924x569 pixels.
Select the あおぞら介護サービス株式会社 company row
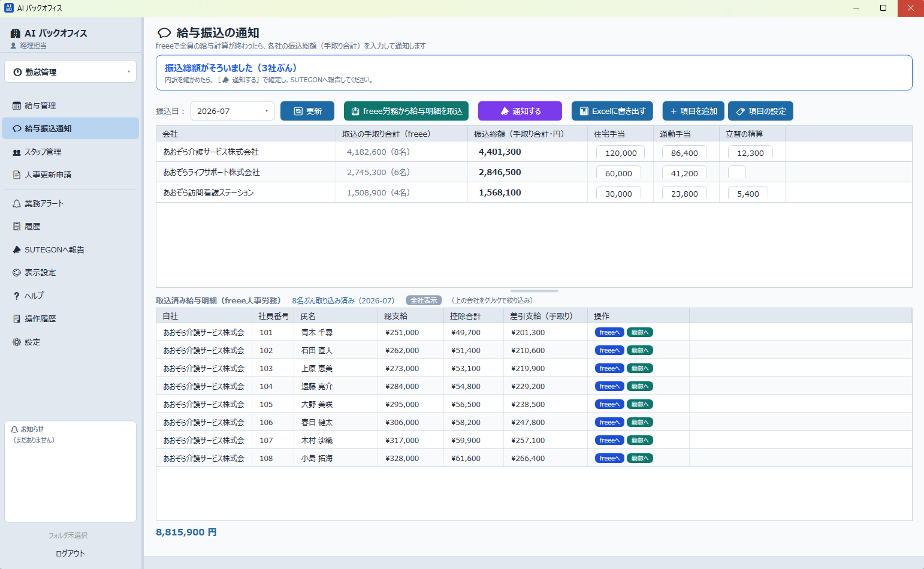coord(534,152)
